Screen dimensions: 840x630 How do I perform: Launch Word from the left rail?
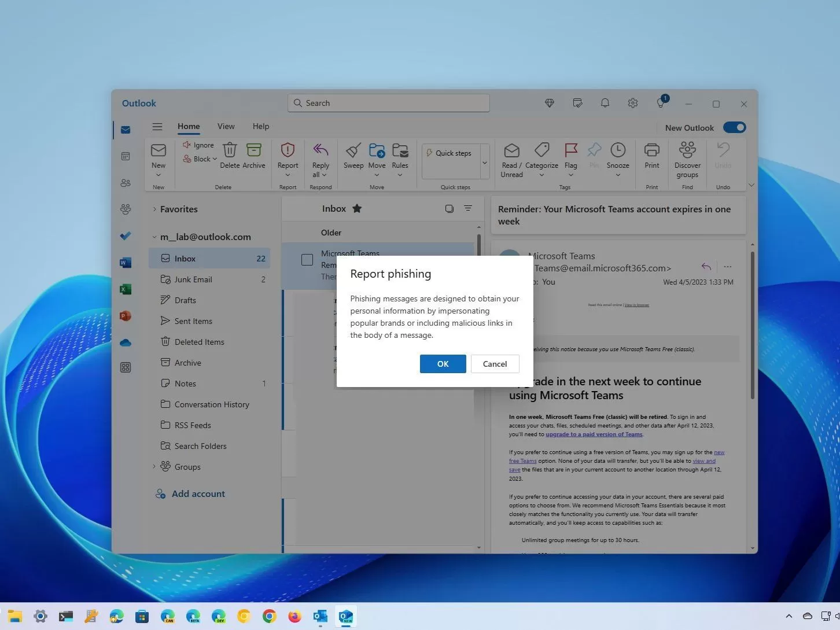[126, 263]
